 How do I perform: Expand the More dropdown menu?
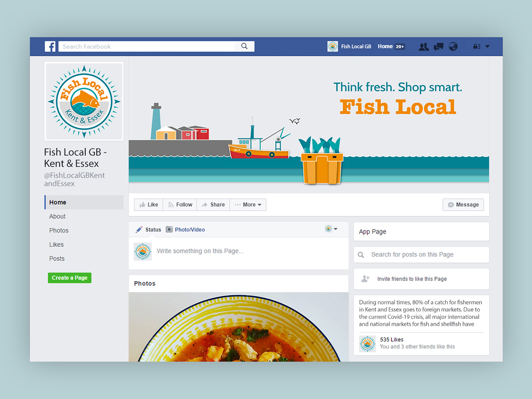pos(248,205)
